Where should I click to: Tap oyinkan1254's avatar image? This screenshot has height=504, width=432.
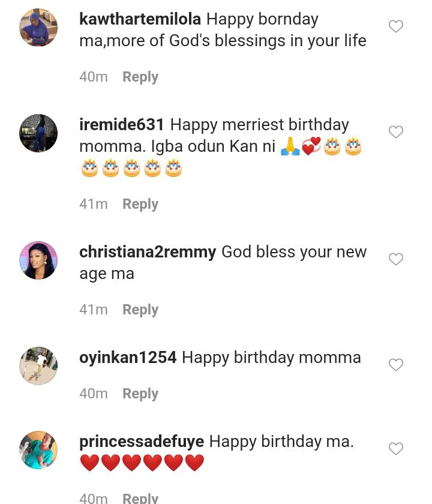[x=38, y=365]
